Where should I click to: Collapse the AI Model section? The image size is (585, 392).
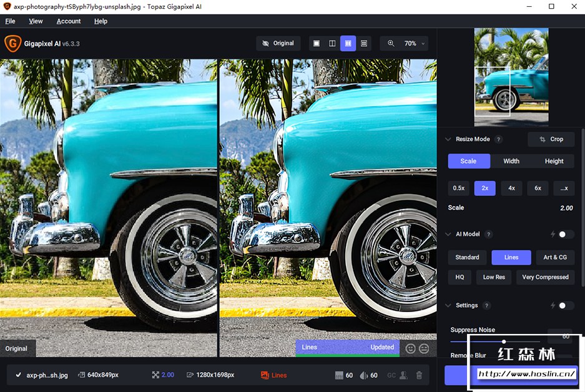click(448, 234)
